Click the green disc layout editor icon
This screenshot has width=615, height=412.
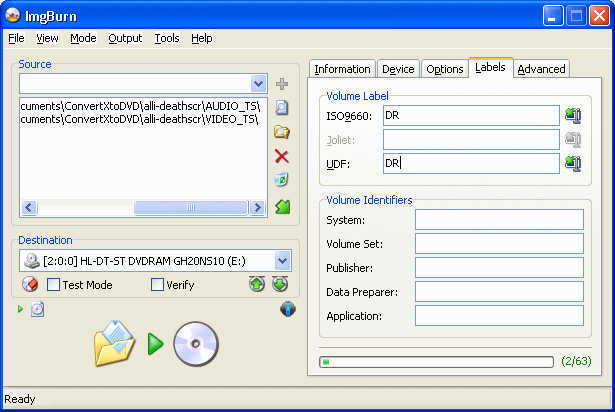point(282,206)
